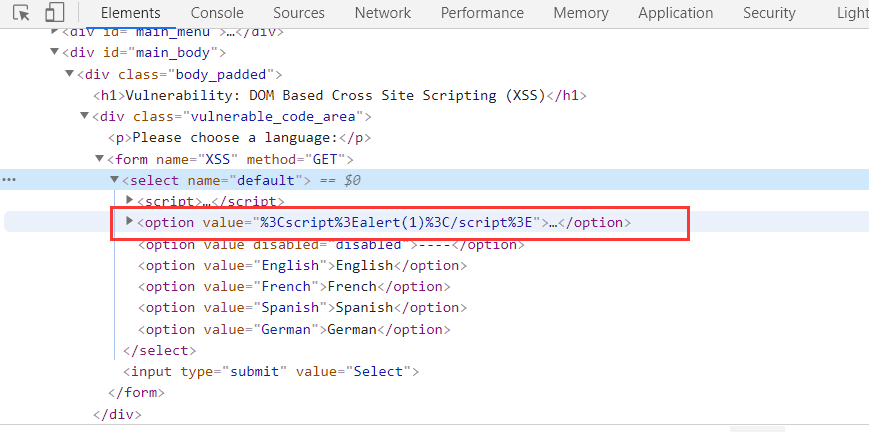Collapse the body_padded div node

69,74
